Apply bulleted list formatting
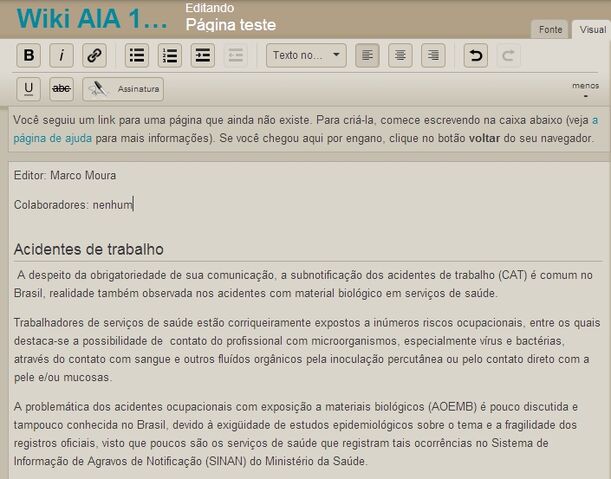Screen dimensions: 611x479 pyautogui.click(x=137, y=55)
